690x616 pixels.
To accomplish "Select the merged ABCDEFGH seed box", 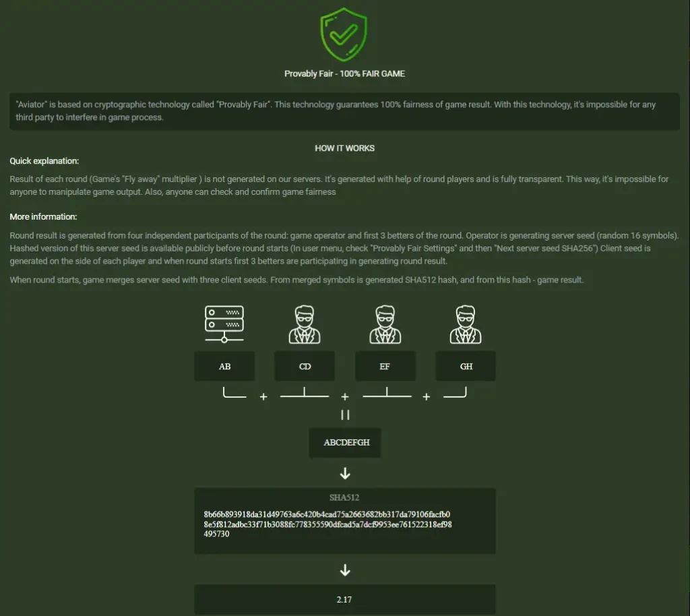I will (x=345, y=443).
